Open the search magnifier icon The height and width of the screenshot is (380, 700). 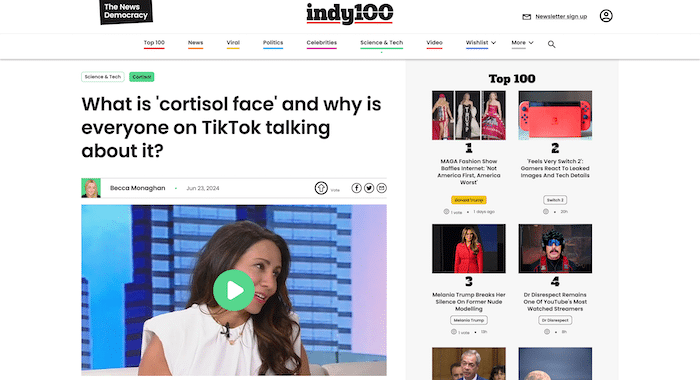552,44
